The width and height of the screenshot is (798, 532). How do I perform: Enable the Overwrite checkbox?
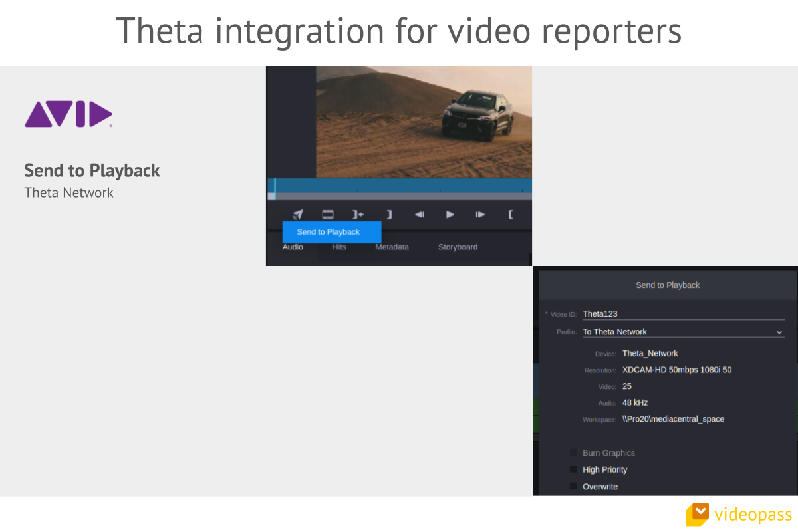click(573, 487)
